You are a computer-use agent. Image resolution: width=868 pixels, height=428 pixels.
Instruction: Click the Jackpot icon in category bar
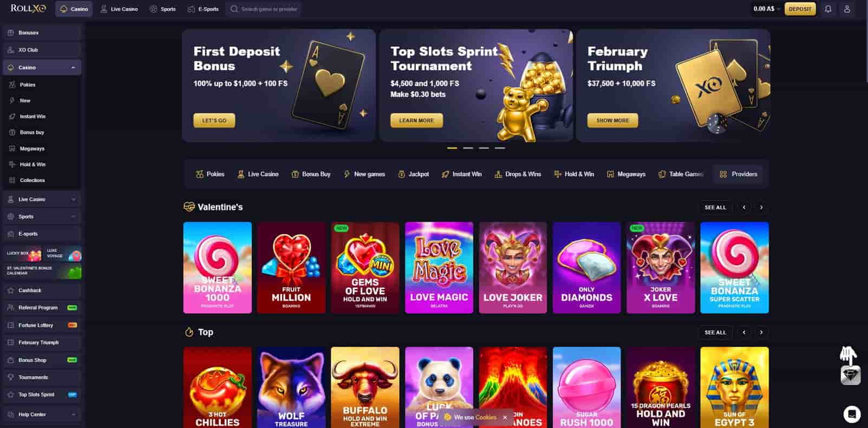click(401, 174)
